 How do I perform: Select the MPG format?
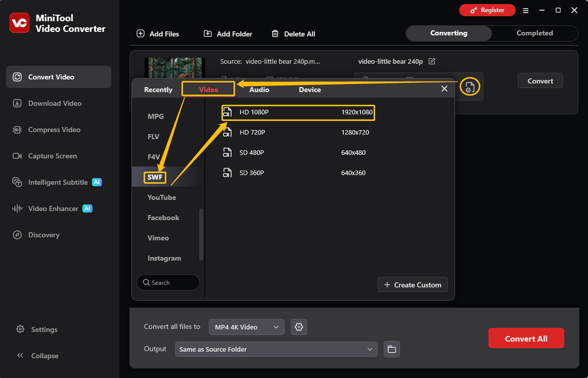(x=156, y=116)
